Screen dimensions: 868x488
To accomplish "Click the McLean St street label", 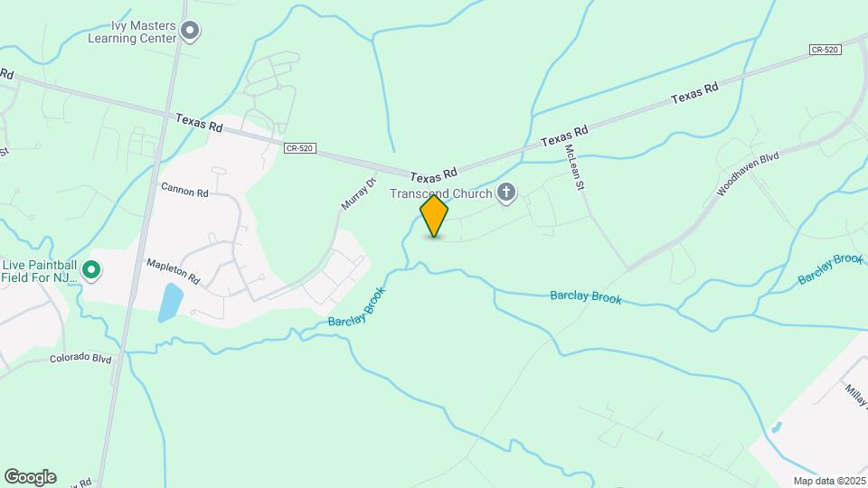I will coord(574,167).
